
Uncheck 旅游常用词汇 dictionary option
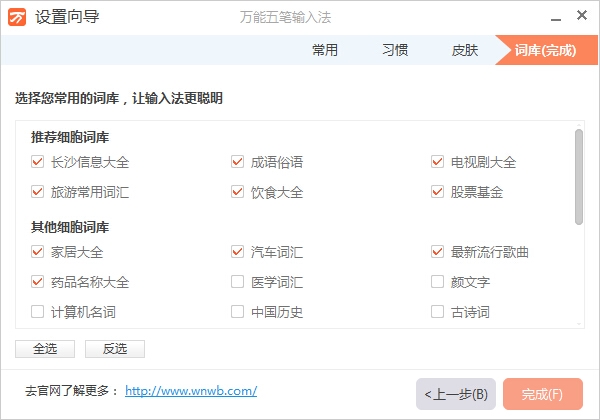pyautogui.click(x=38, y=192)
